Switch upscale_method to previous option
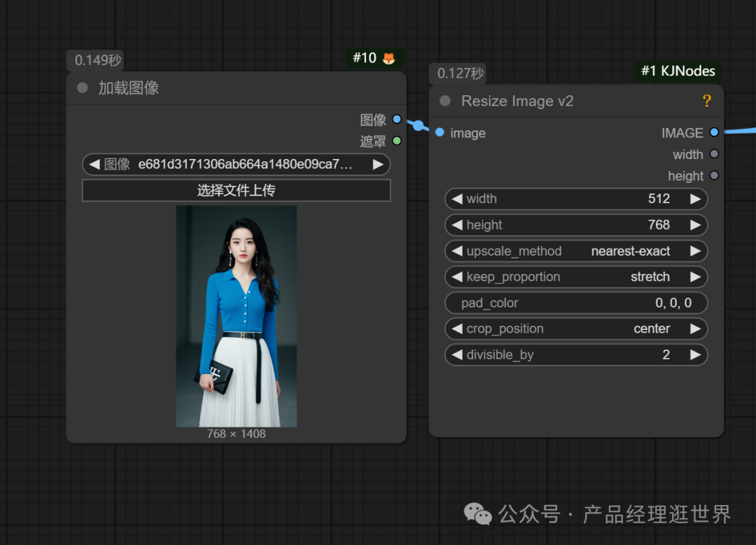This screenshot has width=756, height=545. (457, 251)
